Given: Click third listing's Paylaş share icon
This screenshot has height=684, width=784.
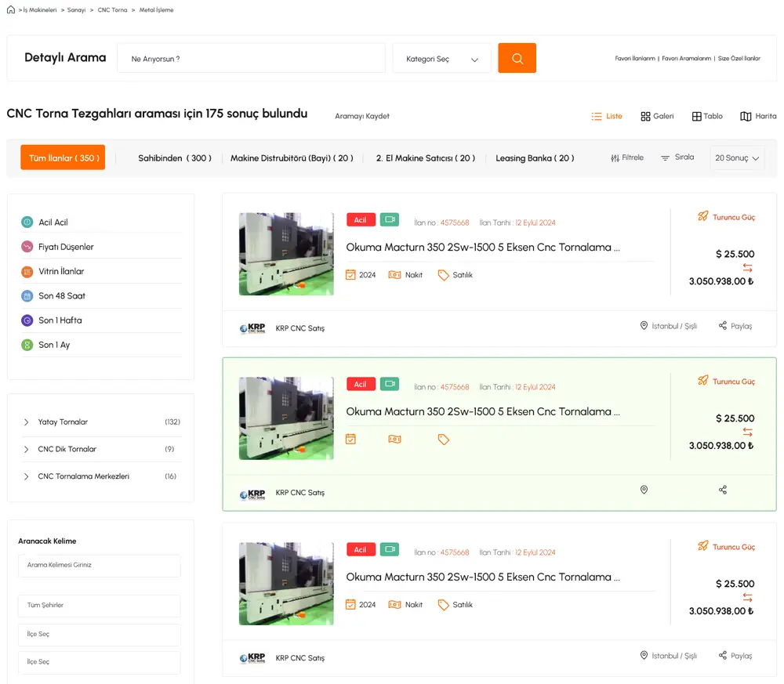Looking at the screenshot, I should [723, 655].
